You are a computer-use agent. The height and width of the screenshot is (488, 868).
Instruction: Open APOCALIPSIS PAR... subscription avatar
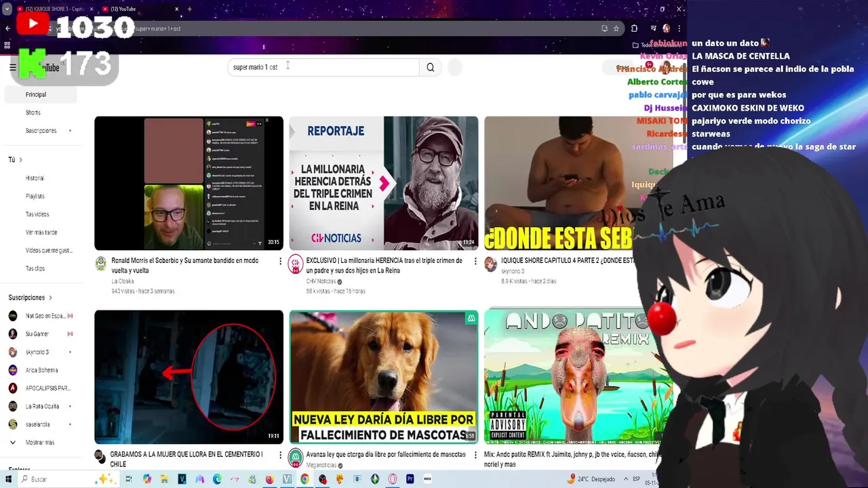click(12, 388)
